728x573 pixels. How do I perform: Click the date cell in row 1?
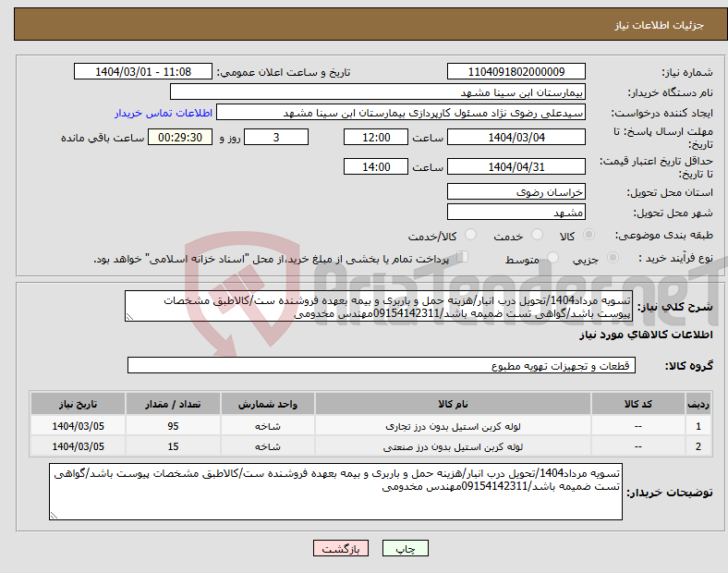click(78, 426)
